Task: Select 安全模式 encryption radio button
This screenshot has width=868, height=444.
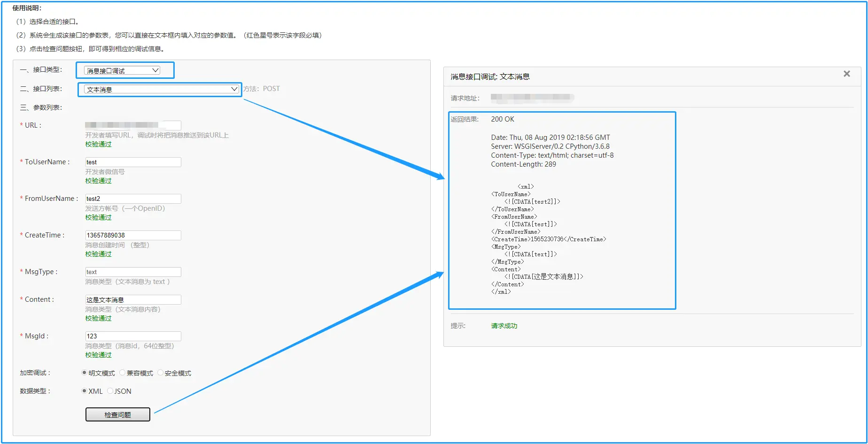Action: 160,373
